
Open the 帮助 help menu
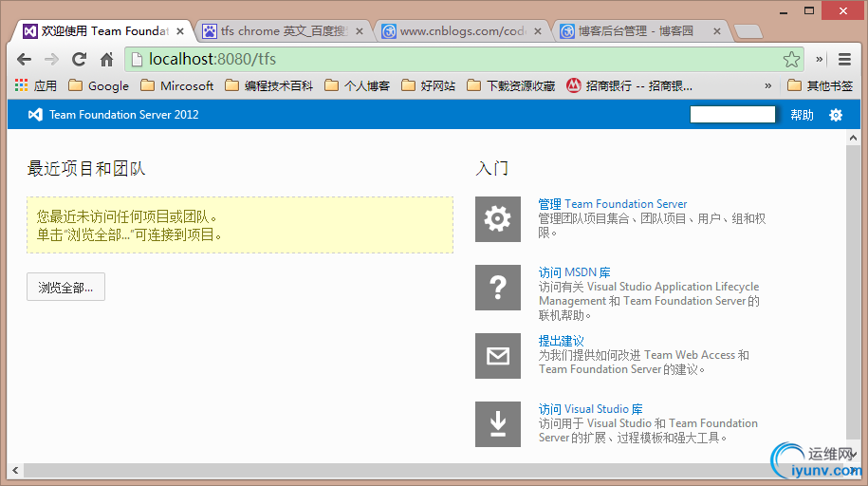(x=802, y=115)
